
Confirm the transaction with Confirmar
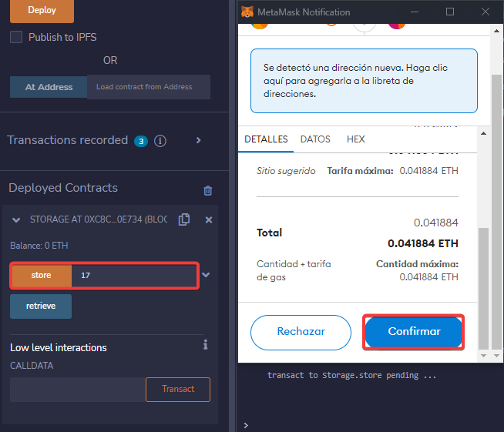[x=414, y=332]
